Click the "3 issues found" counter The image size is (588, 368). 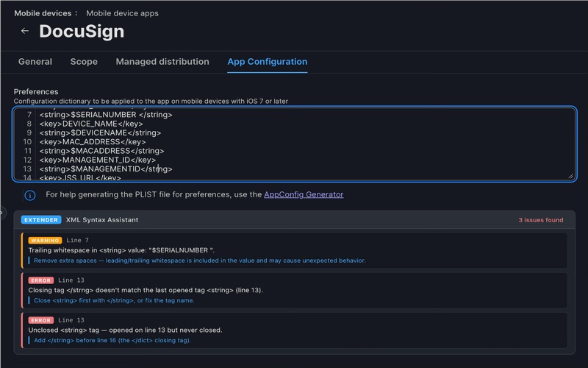tap(540, 220)
